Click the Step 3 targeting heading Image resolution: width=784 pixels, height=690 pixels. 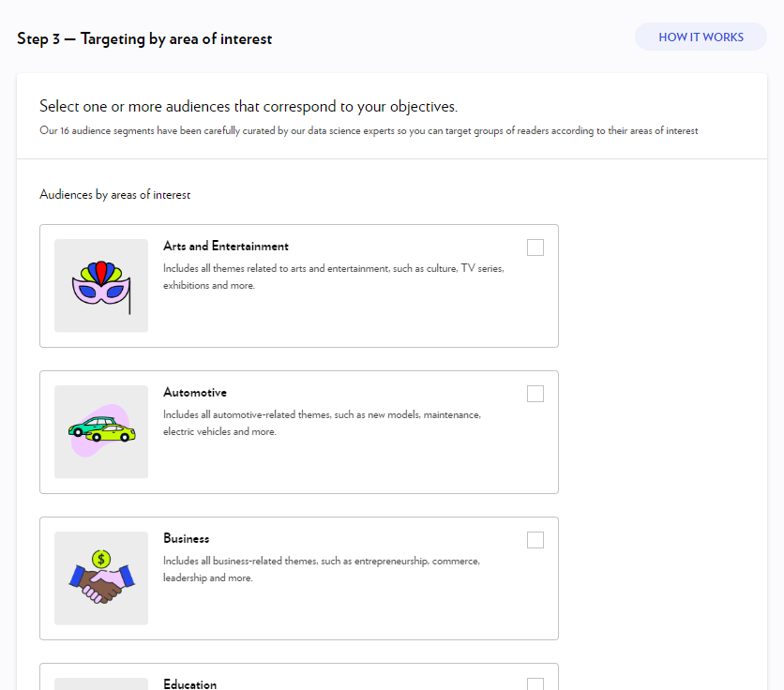tap(144, 39)
